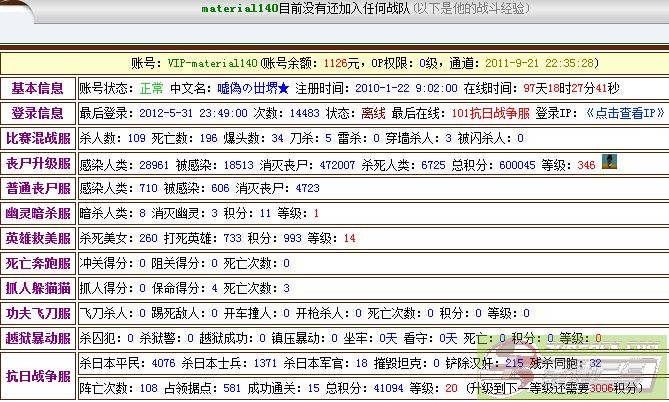Viewport: 669px width, 402px height.
Task: Select the 登录信息 row header
Action: (37, 113)
